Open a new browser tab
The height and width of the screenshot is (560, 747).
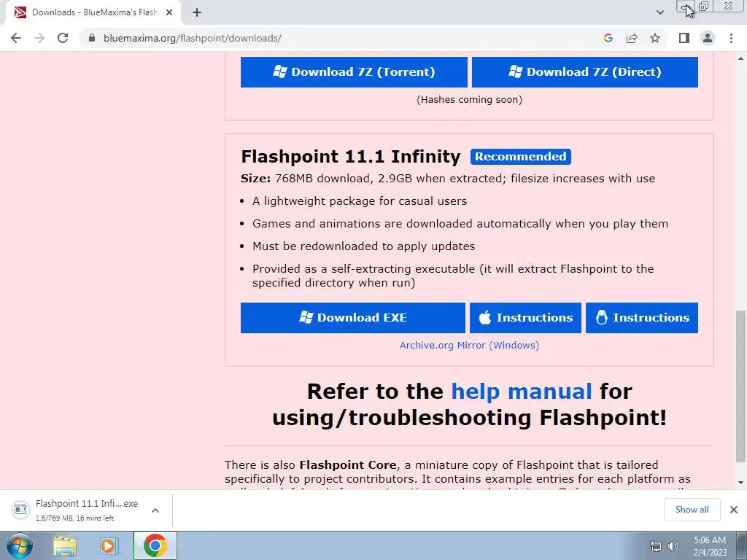(x=197, y=12)
